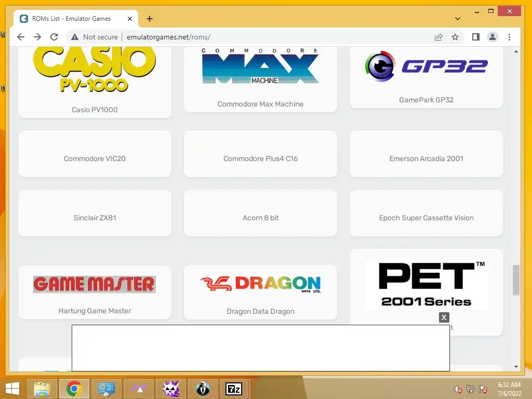Screen dimensions: 532x399
Task: Go forward to the next page
Action: click(37, 37)
